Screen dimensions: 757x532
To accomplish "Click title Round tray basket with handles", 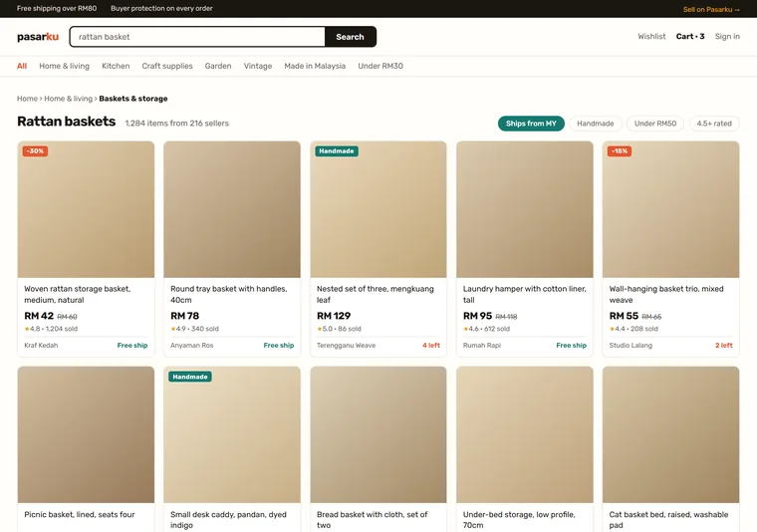I will 229,295.
